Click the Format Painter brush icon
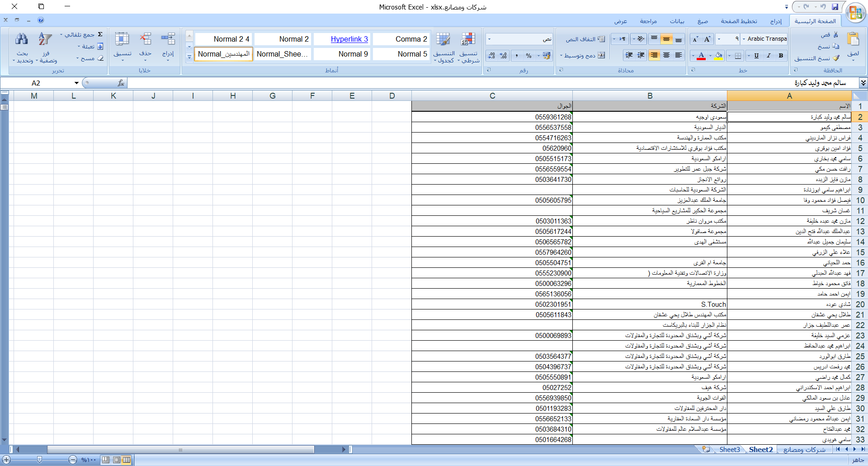Image resolution: width=868 pixels, height=466 pixels. 836,58
